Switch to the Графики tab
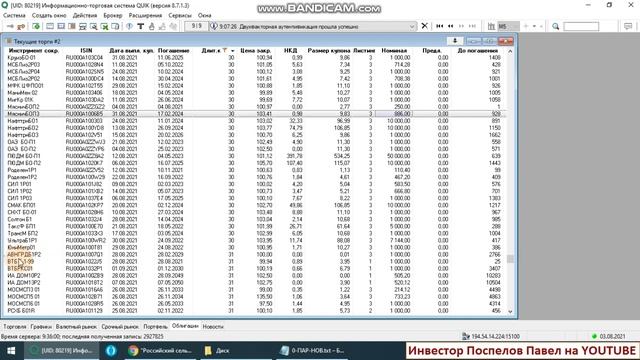This screenshot has width=640, height=360. click(x=41, y=327)
